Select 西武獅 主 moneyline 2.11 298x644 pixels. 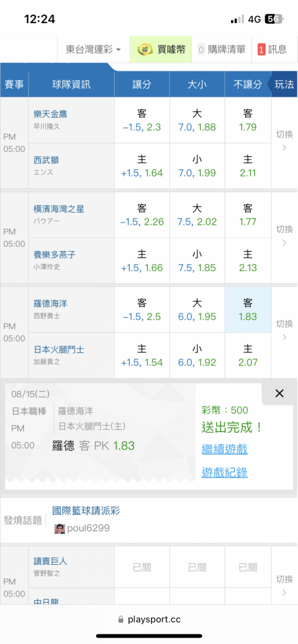(x=248, y=166)
